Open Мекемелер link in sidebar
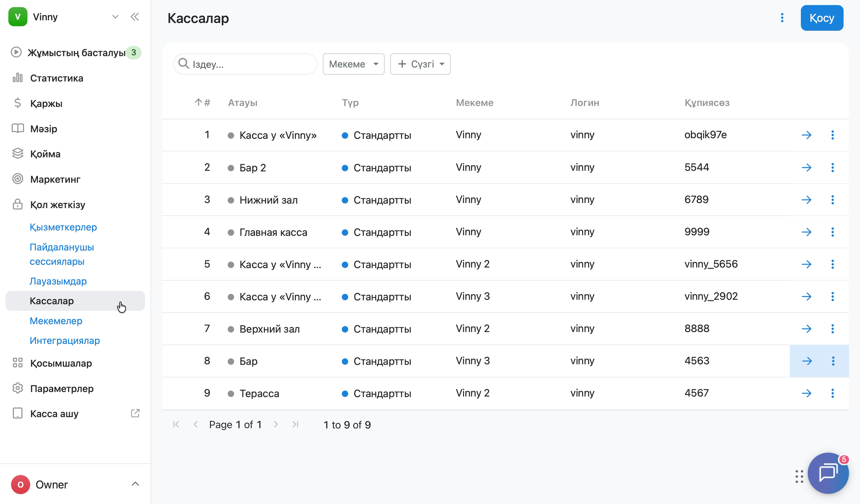 pos(56,321)
